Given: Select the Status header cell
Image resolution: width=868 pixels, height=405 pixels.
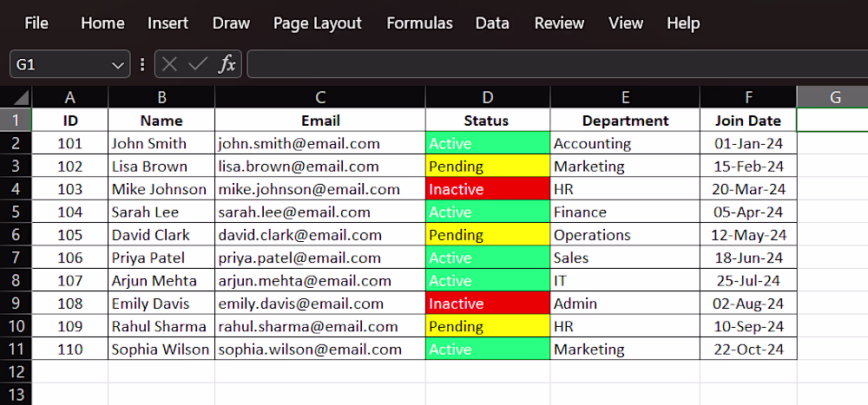Looking at the screenshot, I should pyautogui.click(x=488, y=120).
